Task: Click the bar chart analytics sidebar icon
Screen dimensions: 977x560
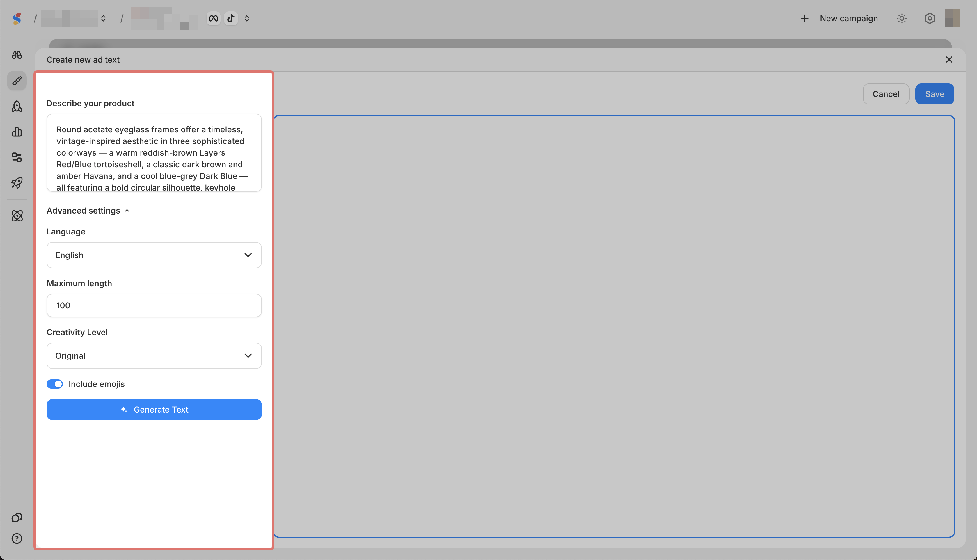Action: [x=17, y=132]
